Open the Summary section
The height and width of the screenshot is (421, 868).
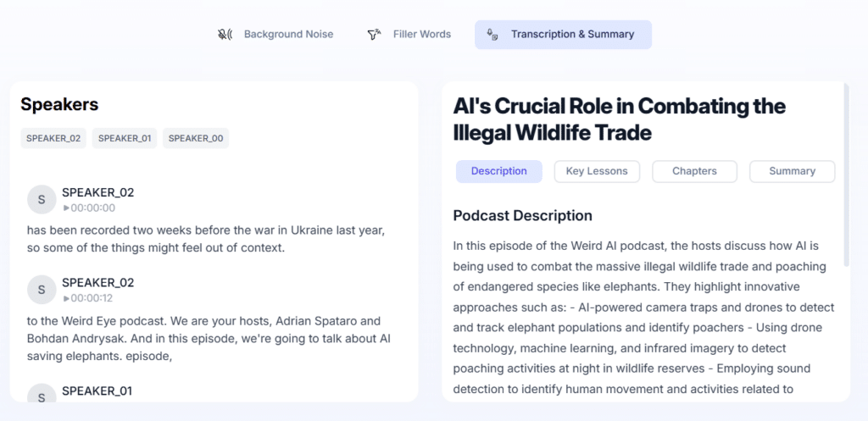793,171
